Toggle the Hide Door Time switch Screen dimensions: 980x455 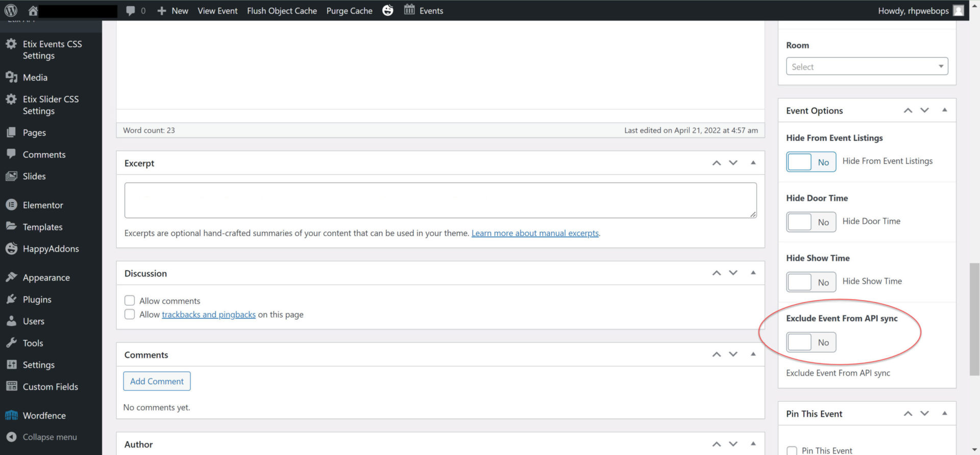coord(811,222)
